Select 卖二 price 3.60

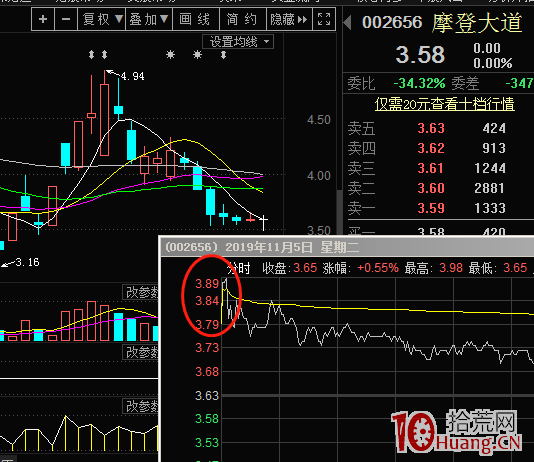click(431, 188)
